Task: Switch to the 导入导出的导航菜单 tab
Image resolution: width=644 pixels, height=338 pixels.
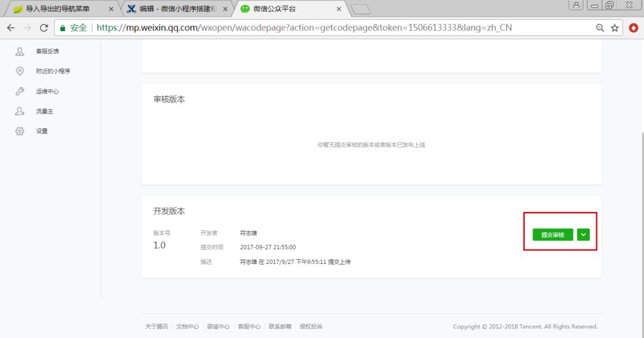Action: 61,9
